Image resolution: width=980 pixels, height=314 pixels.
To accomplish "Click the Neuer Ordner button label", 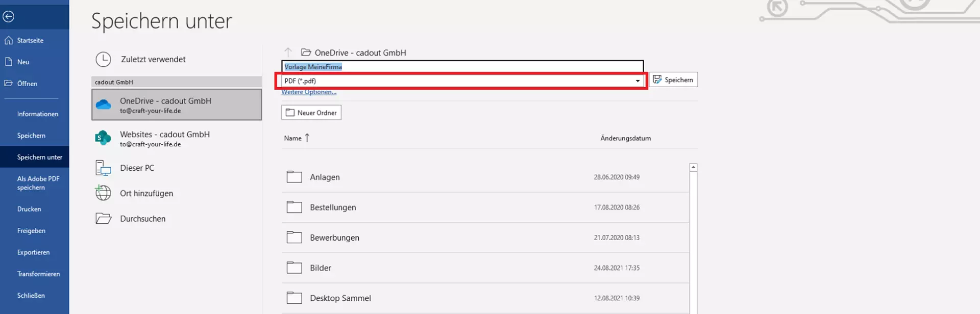I will [317, 113].
